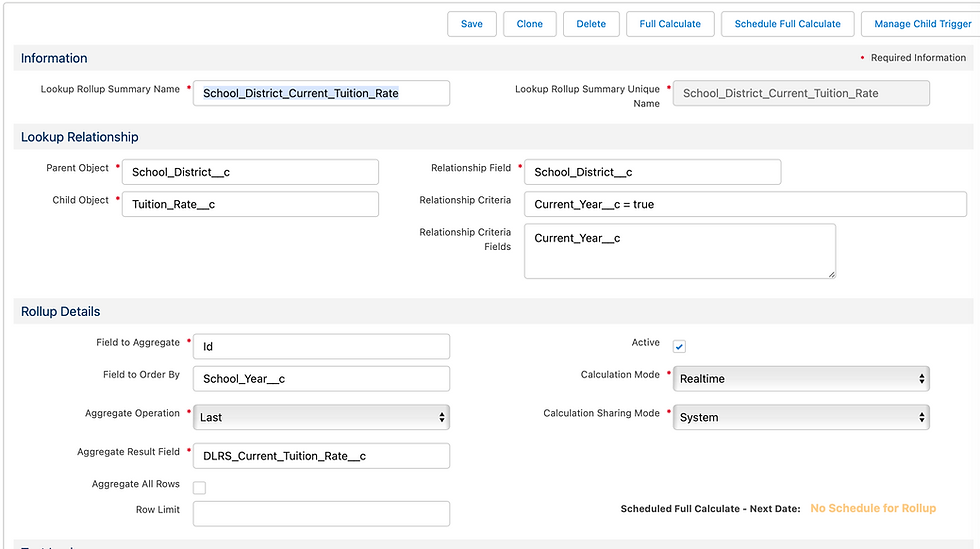Screen dimensions: 980x549
Task: Edit Aggregate Result Field input
Action: coord(321,456)
